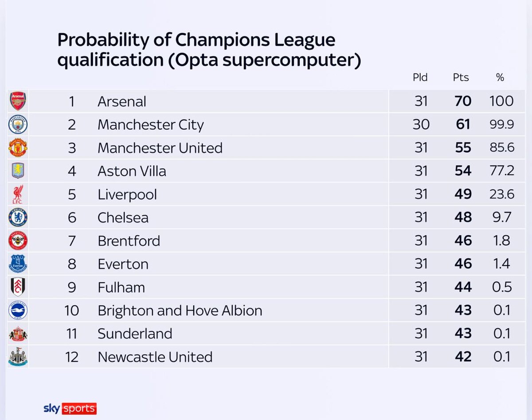Viewport: 532px width, 420px height.
Task: Click the Newcastle United crest
Action: [18, 357]
